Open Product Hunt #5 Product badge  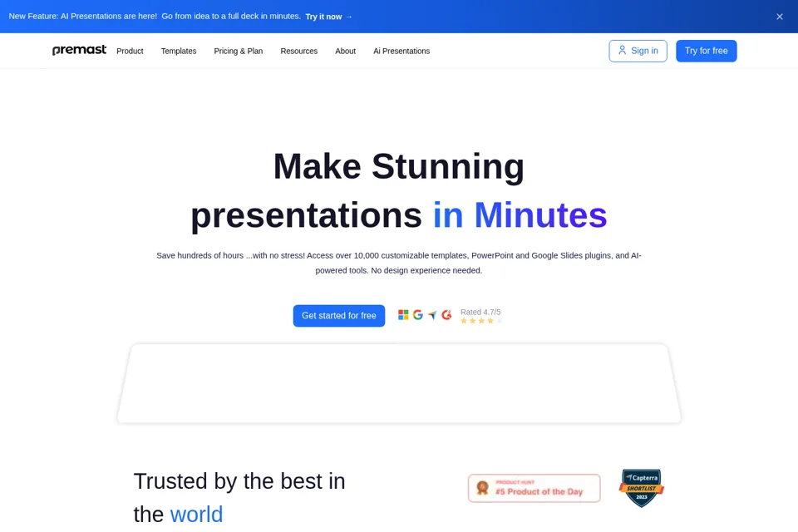tap(534, 488)
